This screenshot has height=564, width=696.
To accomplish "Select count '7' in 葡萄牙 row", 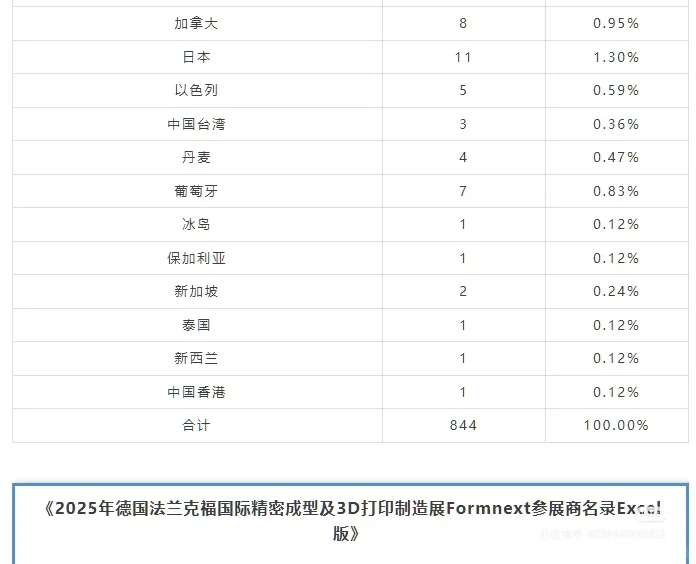I will coord(463,191).
